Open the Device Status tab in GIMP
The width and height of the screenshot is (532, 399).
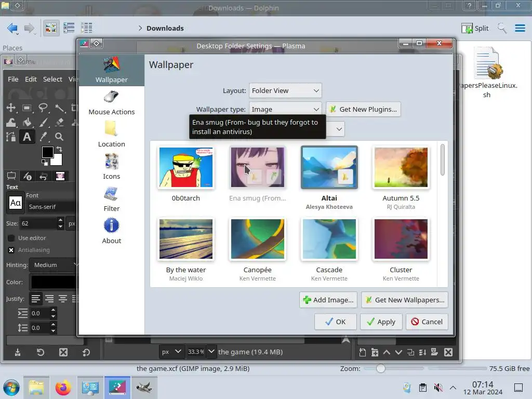(x=27, y=176)
